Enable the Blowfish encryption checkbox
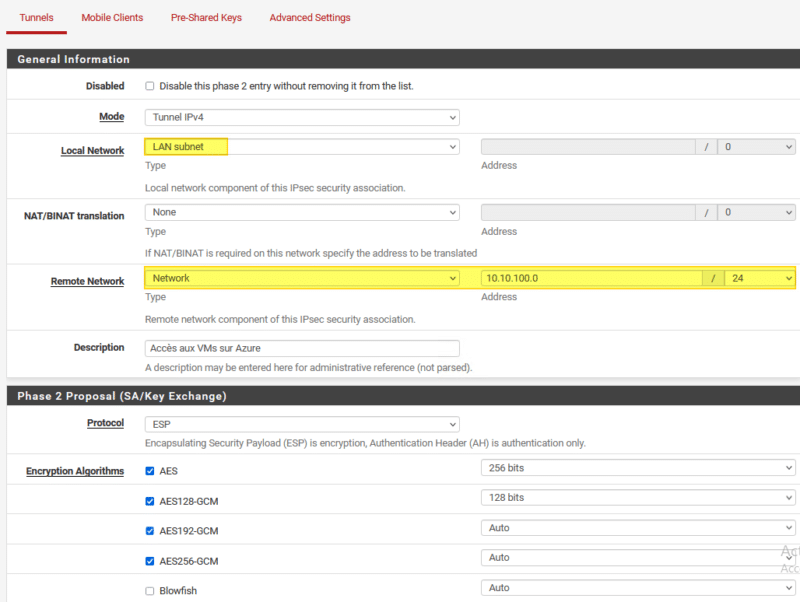This screenshot has width=800, height=602. pos(150,591)
